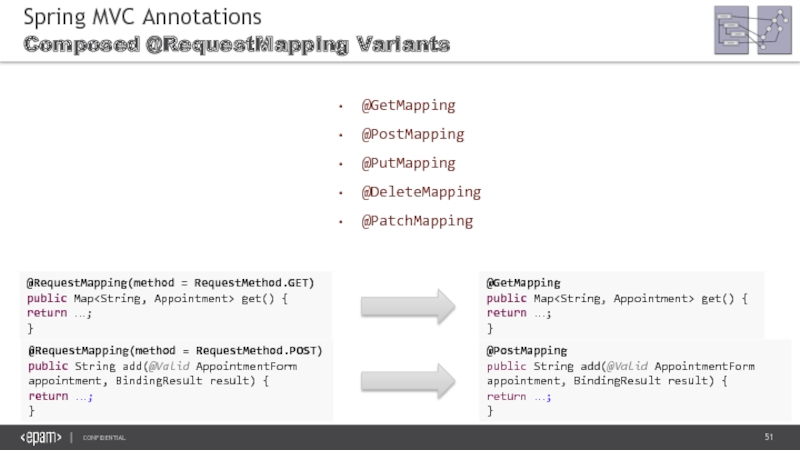Select the @PostMapping bullet item

(x=412, y=134)
